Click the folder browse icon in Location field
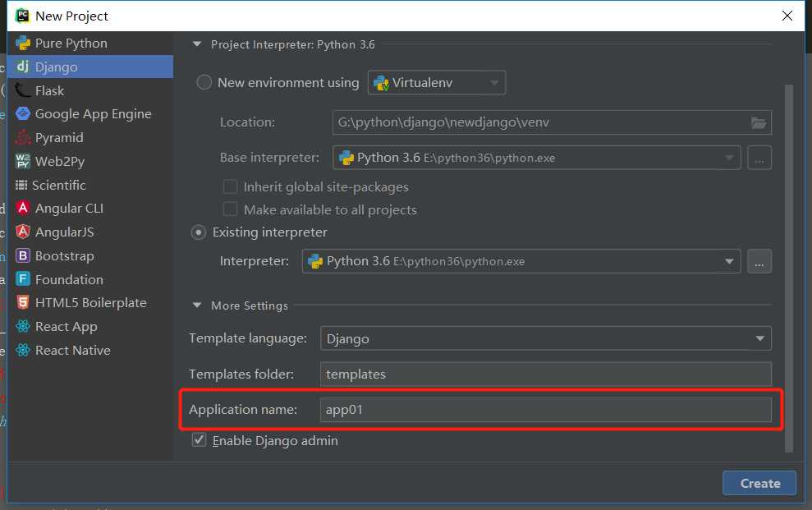812x510 pixels. pyautogui.click(x=759, y=122)
